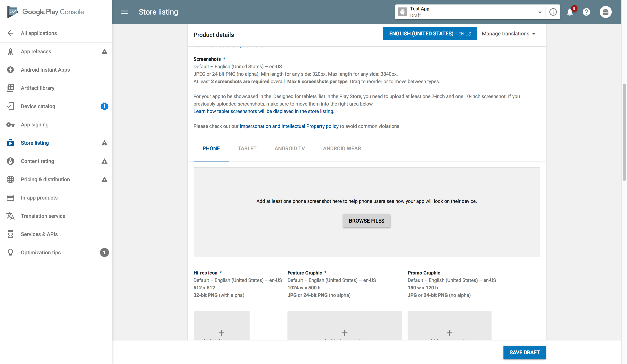Viewport: 627px width, 364px height.
Task: Switch to the Tablet screenshots tab
Action: pyautogui.click(x=247, y=148)
